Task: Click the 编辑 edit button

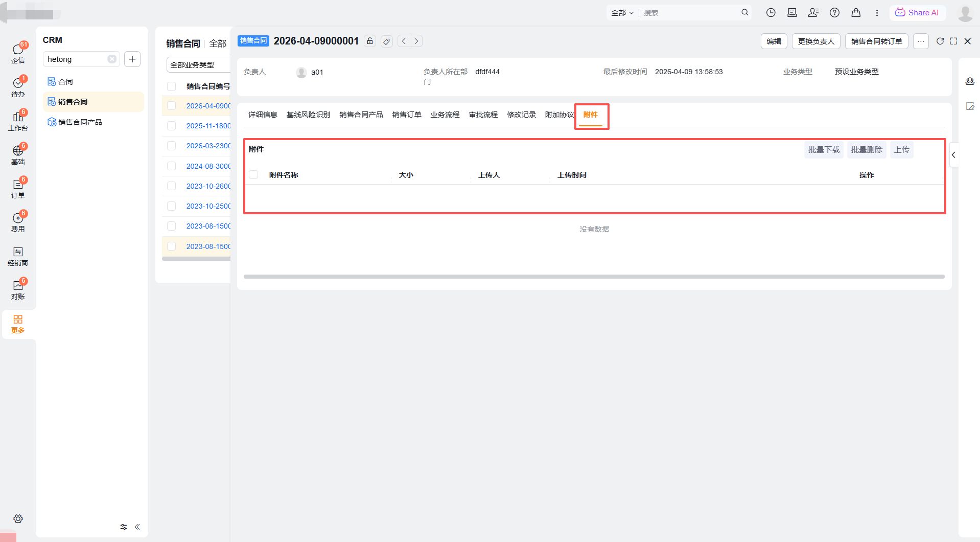Action: (x=774, y=41)
